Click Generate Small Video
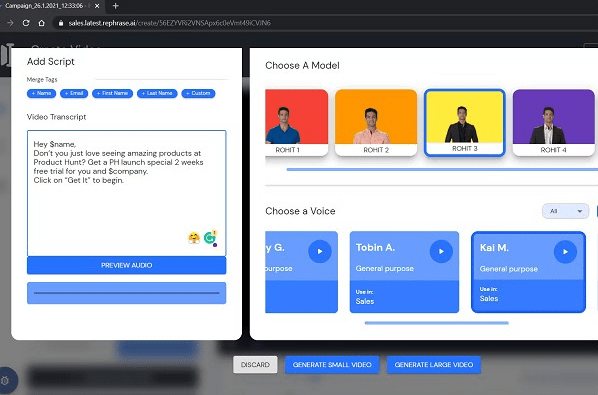 coord(332,365)
